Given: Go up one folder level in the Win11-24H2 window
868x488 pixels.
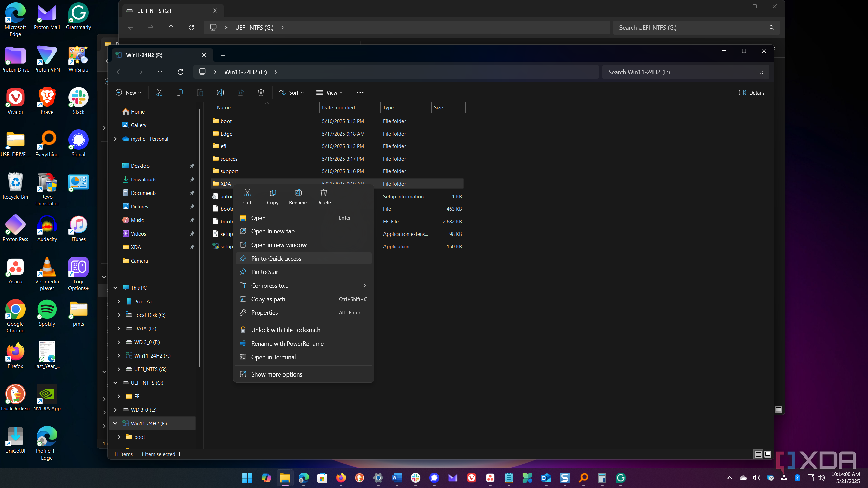Looking at the screenshot, I should click(160, 72).
